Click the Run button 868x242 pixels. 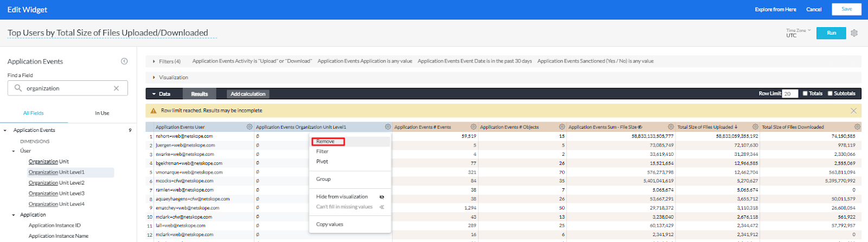[x=832, y=33]
